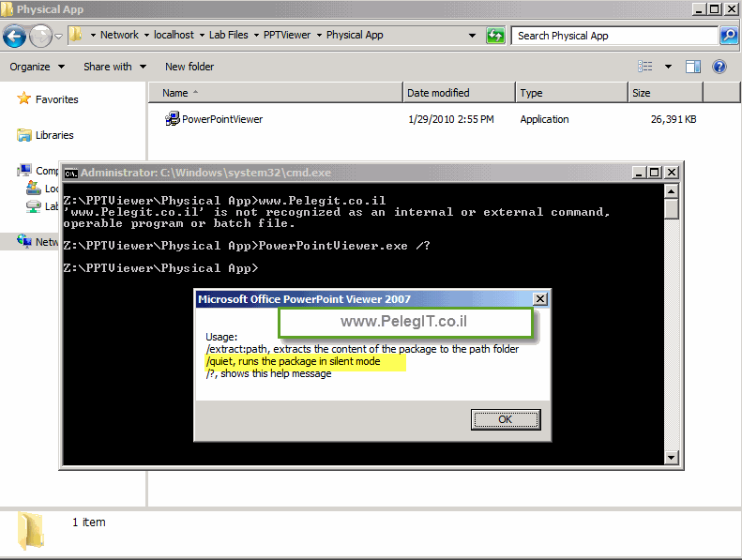
Task: Click the folder icon in the address bar
Action: tap(76, 35)
